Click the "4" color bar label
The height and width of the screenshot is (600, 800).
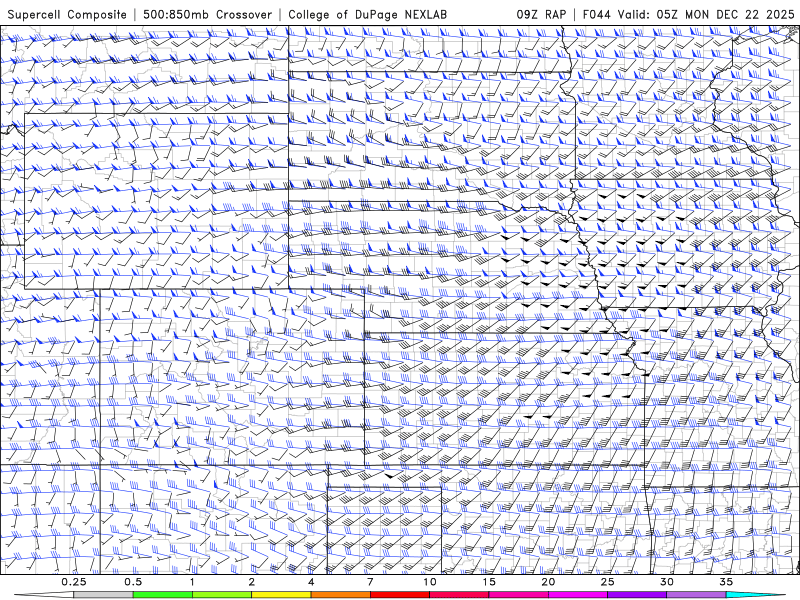tap(311, 582)
